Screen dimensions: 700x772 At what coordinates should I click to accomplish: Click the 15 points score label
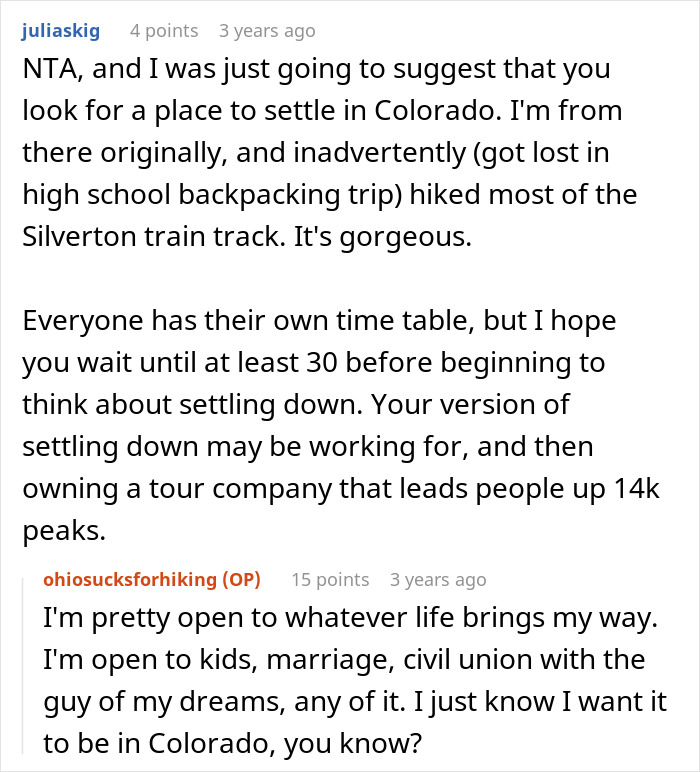pos(330,580)
